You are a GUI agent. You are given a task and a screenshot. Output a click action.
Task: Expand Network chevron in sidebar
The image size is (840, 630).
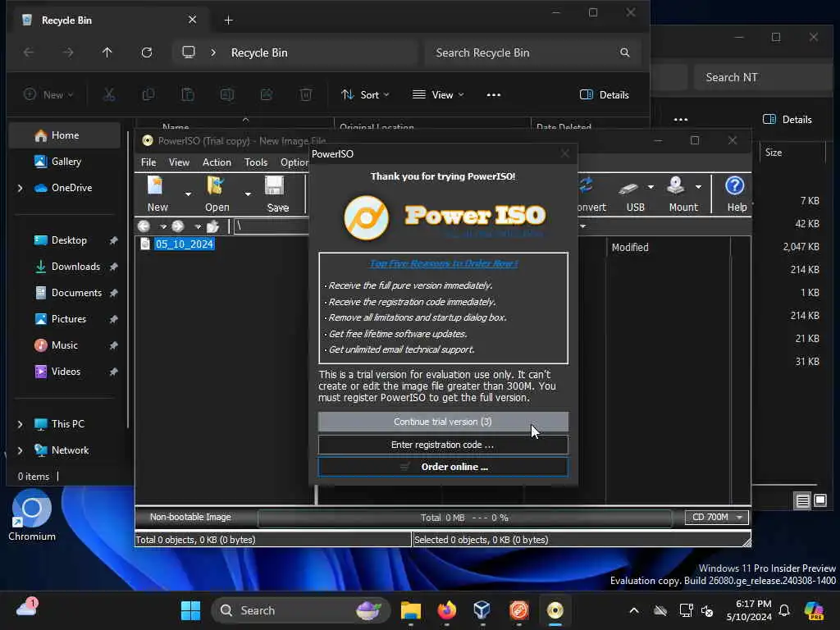point(21,450)
